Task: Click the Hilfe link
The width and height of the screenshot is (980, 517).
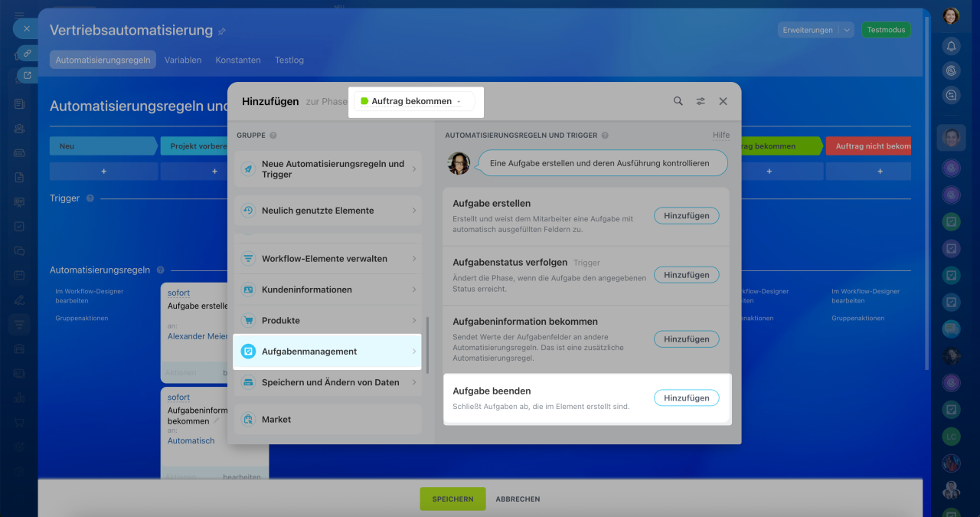Action: 721,136
